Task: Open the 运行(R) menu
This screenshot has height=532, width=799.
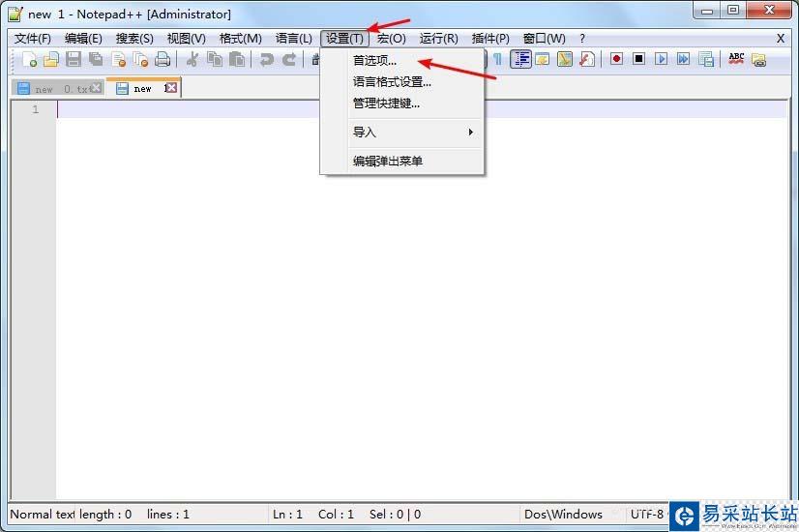Action: [439, 39]
